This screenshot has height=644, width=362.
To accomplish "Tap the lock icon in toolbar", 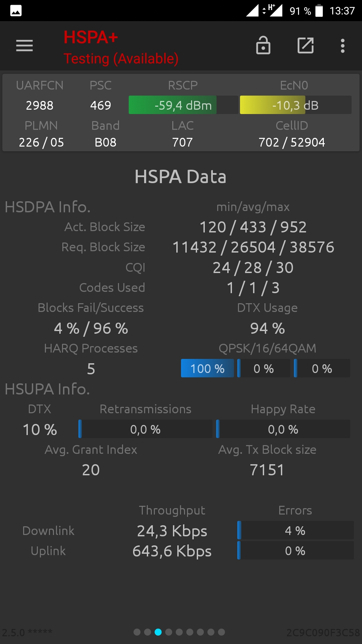I will [263, 45].
